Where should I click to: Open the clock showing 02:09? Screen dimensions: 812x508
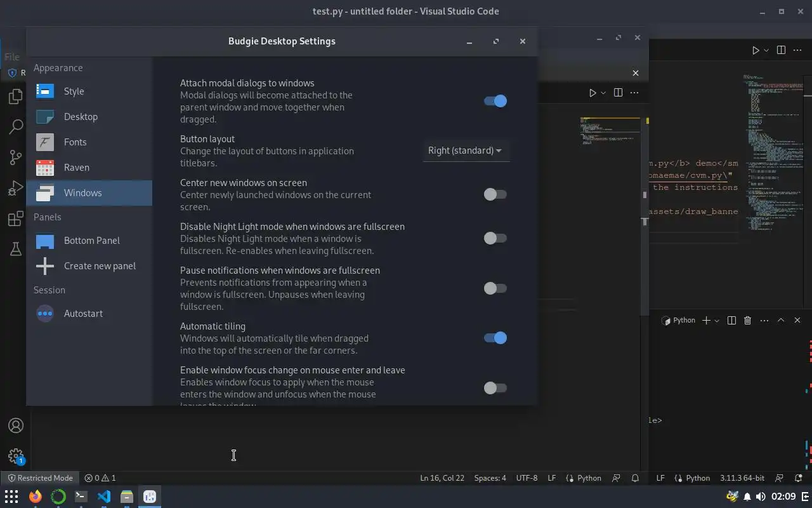click(x=784, y=497)
